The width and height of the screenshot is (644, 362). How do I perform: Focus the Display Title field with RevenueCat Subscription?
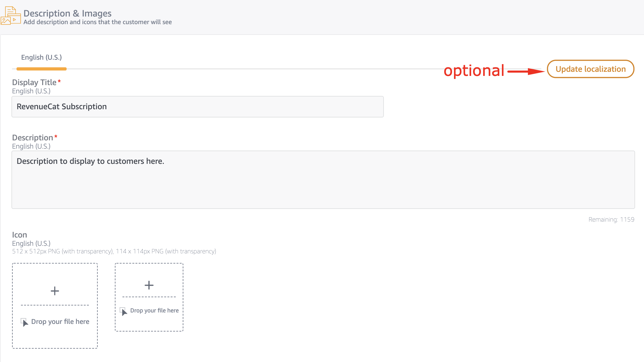click(197, 107)
